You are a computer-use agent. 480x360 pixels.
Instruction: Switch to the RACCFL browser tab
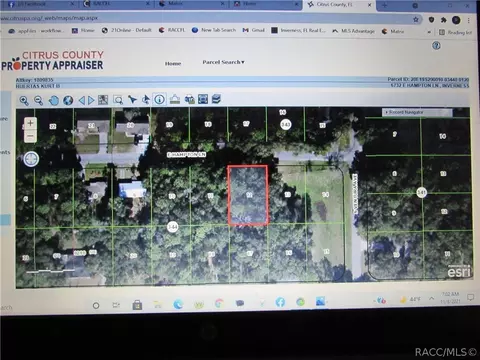[x=115, y=4]
